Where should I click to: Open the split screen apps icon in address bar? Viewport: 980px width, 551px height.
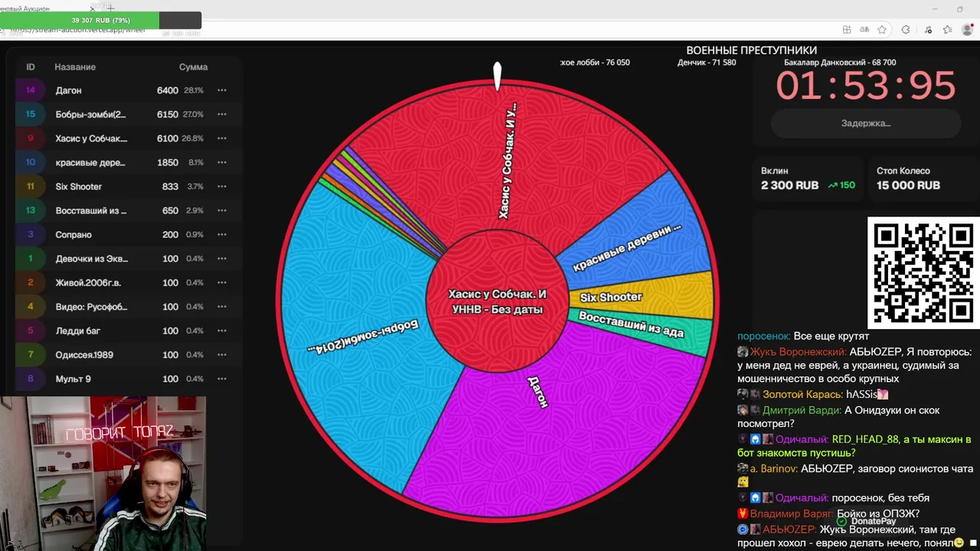tap(847, 30)
